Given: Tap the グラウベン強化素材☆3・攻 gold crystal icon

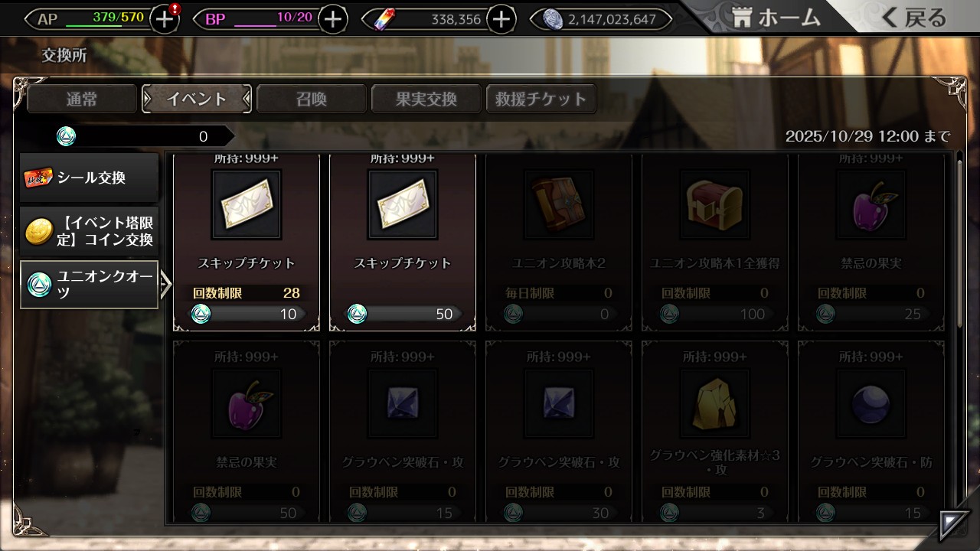Looking at the screenshot, I should (715, 404).
